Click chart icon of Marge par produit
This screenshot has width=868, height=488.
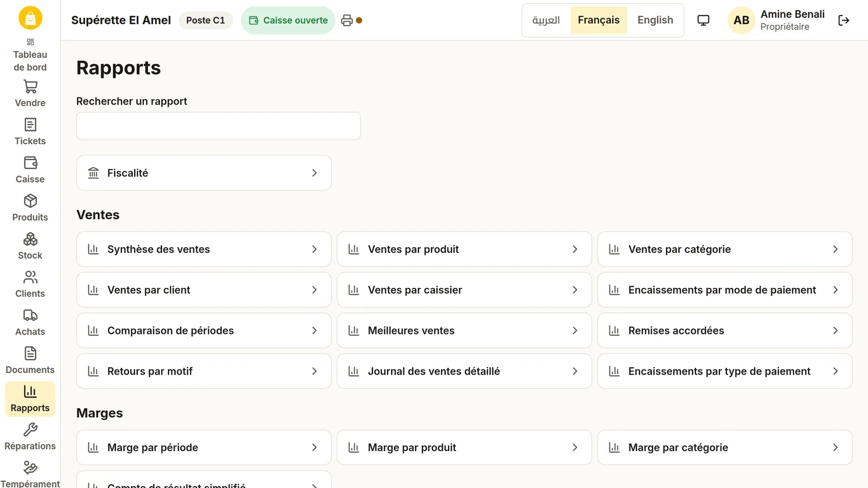click(354, 447)
